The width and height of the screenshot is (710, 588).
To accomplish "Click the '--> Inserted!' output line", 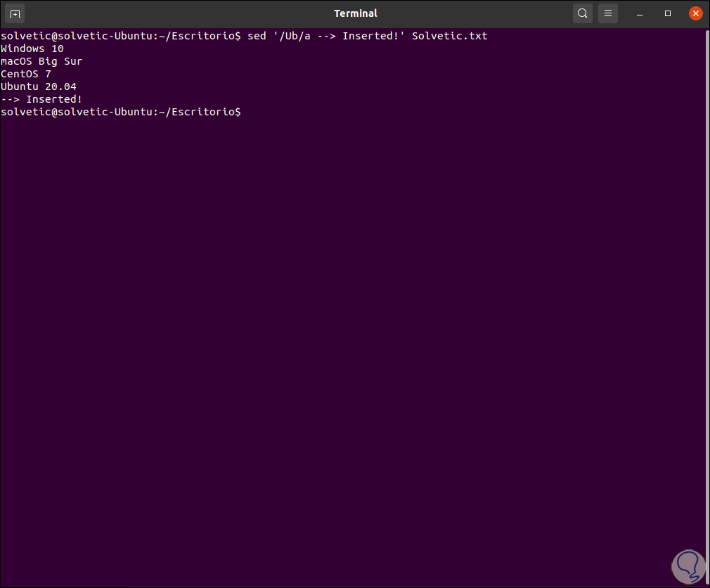I will click(41, 99).
